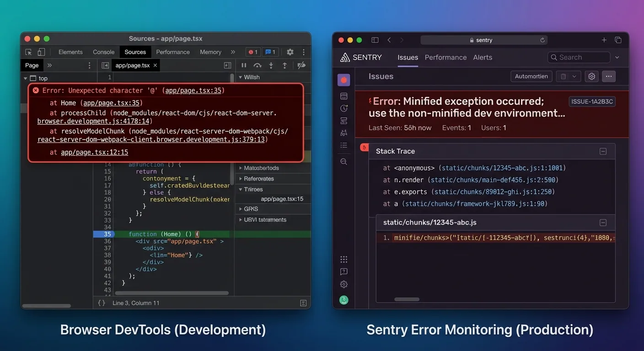Click the sentry address bar

[x=484, y=40]
